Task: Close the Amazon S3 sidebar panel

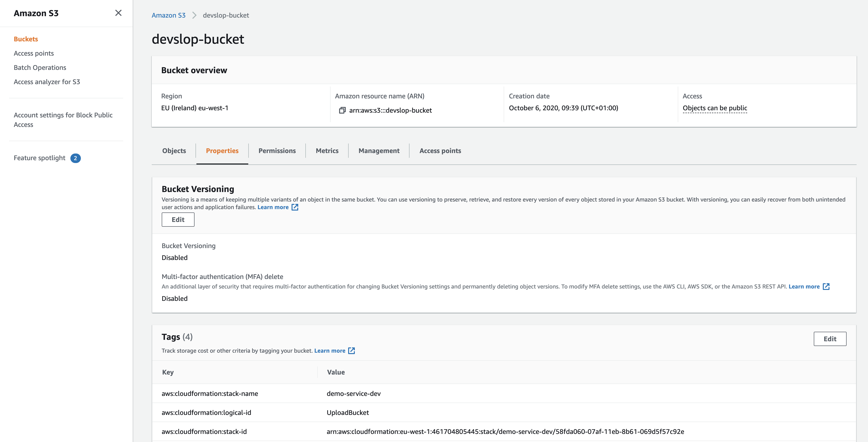Action: pyautogui.click(x=118, y=13)
